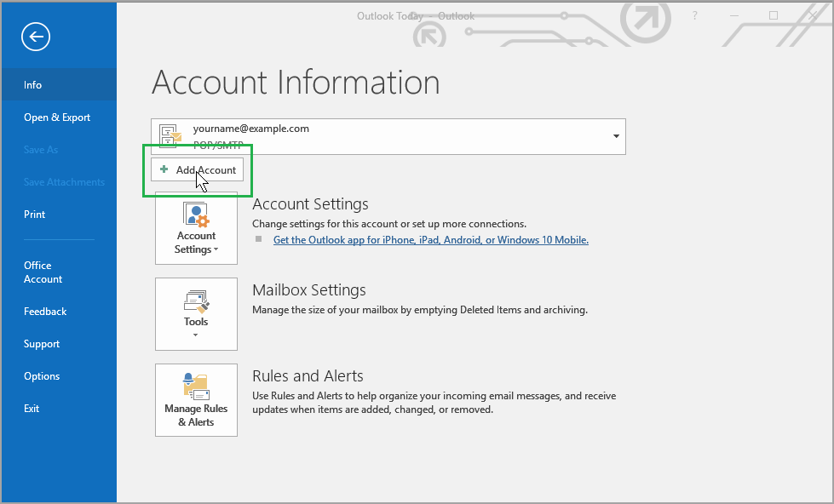Click the green plus icon on Add Account
This screenshot has height=504, width=834.
pyautogui.click(x=164, y=169)
